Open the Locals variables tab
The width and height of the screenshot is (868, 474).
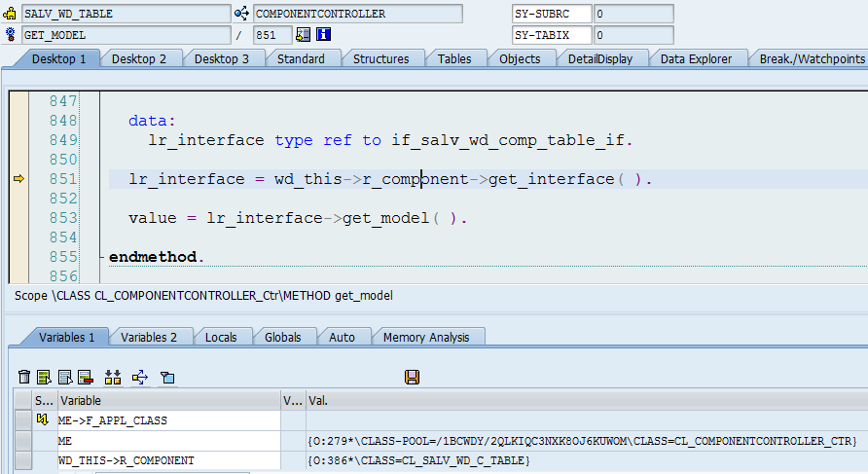click(221, 337)
